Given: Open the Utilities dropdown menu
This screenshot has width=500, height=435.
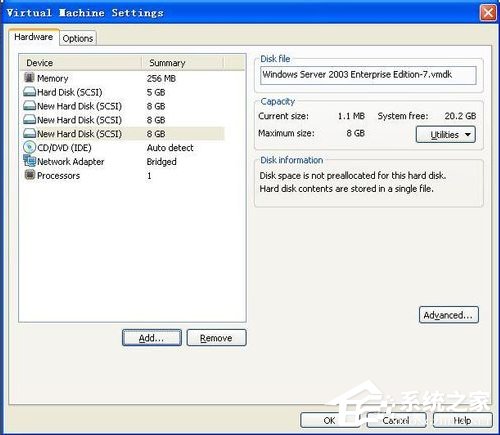Looking at the screenshot, I should (x=446, y=135).
